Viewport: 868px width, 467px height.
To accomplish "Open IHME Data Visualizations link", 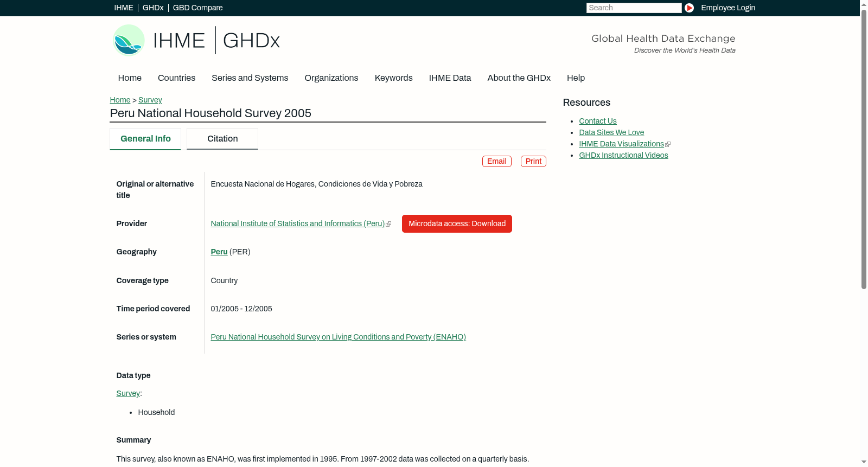I will coord(622,144).
